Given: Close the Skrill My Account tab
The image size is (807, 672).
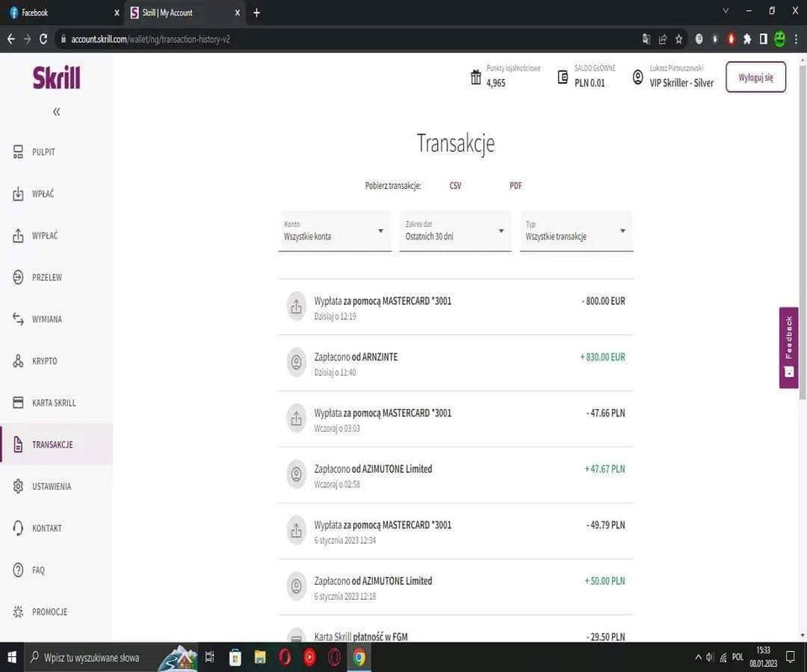Looking at the screenshot, I should point(237,13).
